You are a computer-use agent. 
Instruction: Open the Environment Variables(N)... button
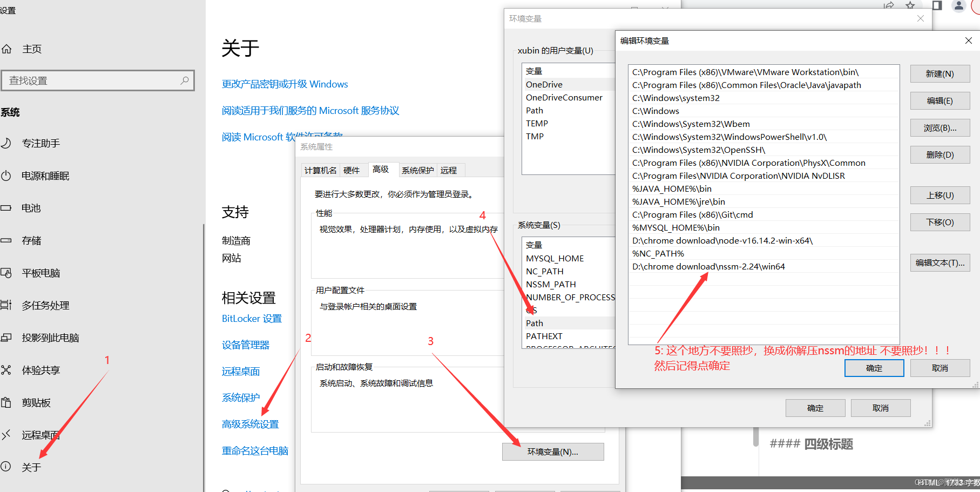pos(553,452)
